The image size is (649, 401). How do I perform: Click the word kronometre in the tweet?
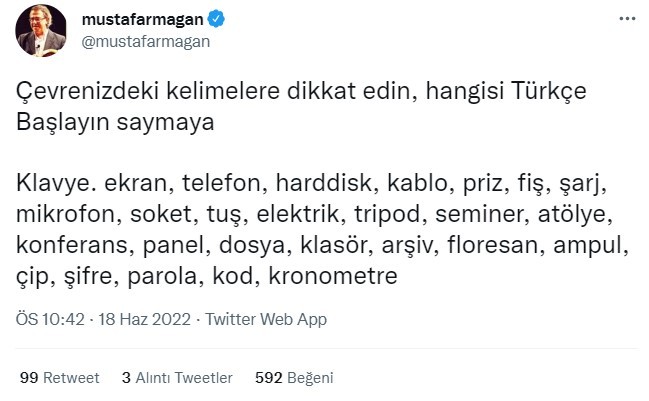click(329, 275)
